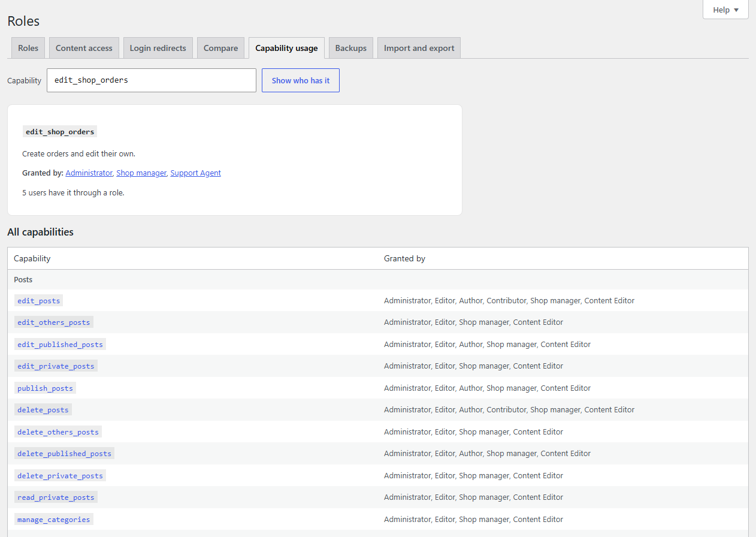
Task: Click the Granted by roles for edit_private_posts
Action: click(x=473, y=366)
